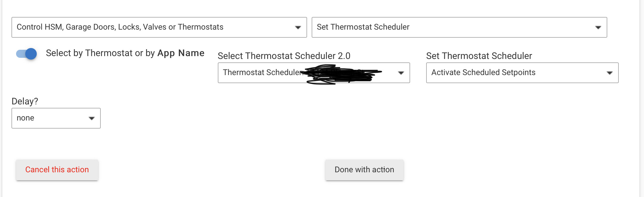Click the caret icon on Activate Scheduled Setpoints
The width and height of the screenshot is (644, 197).
tap(610, 73)
